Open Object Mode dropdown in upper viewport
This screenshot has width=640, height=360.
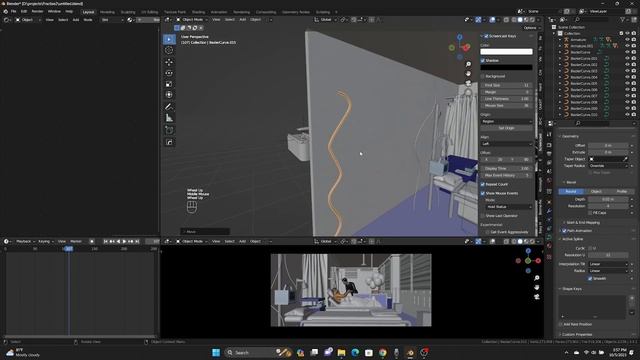click(x=192, y=20)
